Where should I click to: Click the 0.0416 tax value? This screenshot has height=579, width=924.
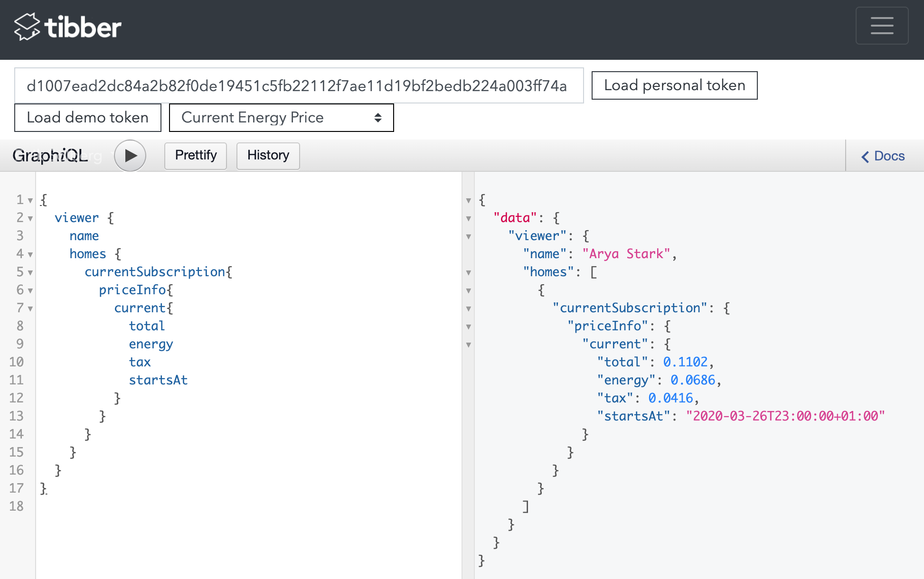pyautogui.click(x=670, y=398)
